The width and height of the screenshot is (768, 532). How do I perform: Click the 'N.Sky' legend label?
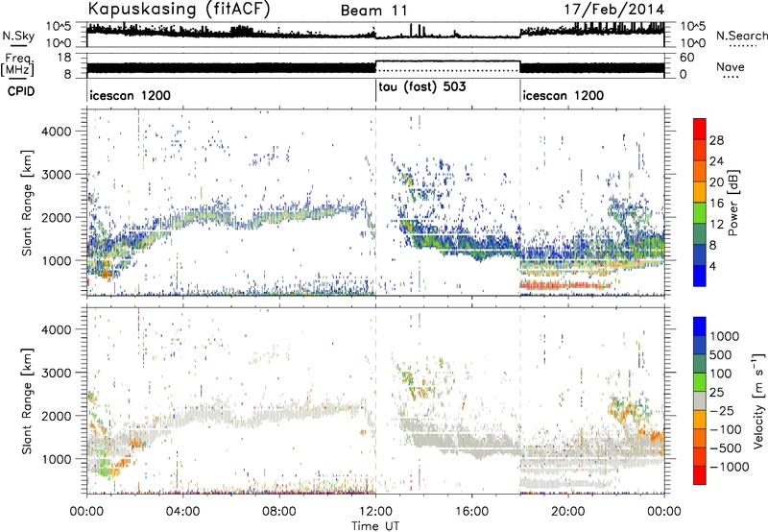click(x=18, y=36)
